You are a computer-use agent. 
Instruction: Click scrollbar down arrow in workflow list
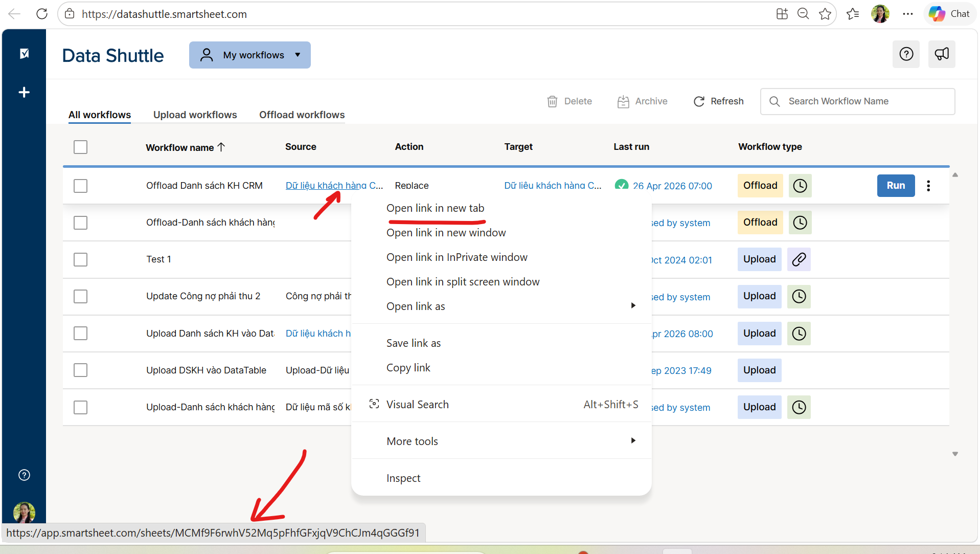pyautogui.click(x=955, y=454)
